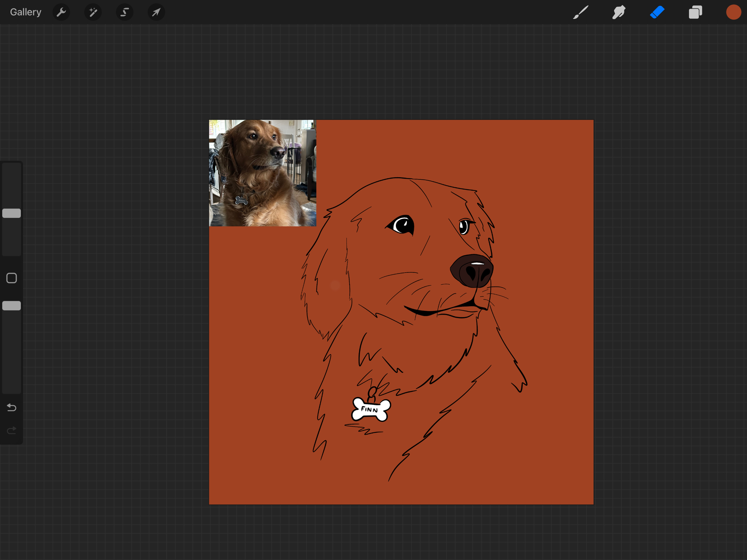The width and height of the screenshot is (747, 560).
Task: Tap the redo arrow in sidebar
Action: pos(12,431)
